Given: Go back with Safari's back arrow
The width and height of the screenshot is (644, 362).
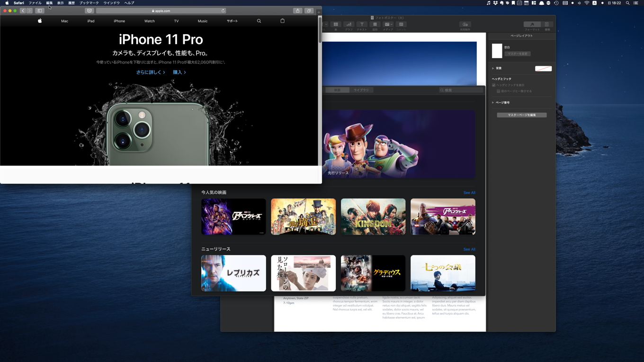Looking at the screenshot, I should tap(23, 10).
